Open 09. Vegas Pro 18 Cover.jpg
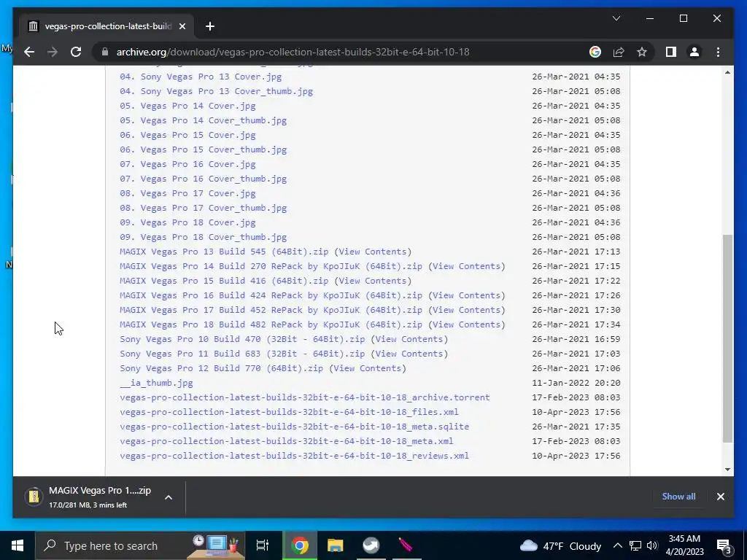This screenshot has width=747, height=560. click(187, 222)
